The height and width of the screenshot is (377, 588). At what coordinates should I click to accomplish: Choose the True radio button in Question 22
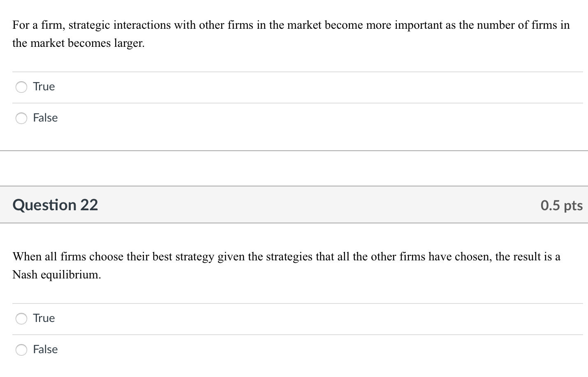(x=21, y=319)
